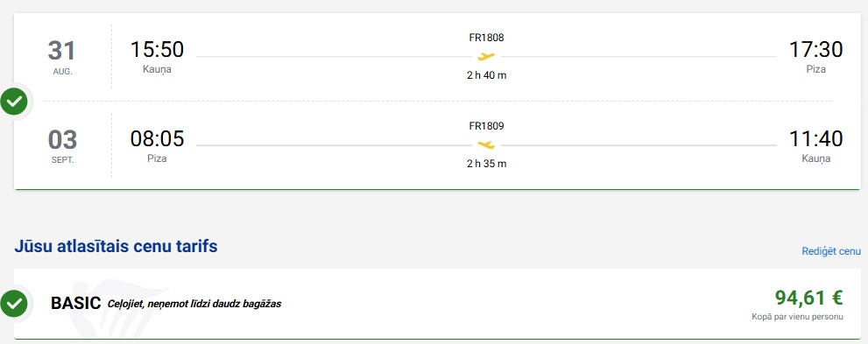This screenshot has height=344, width=868.
Task: Click the 2 h 40 m duration
Action: pos(487,75)
